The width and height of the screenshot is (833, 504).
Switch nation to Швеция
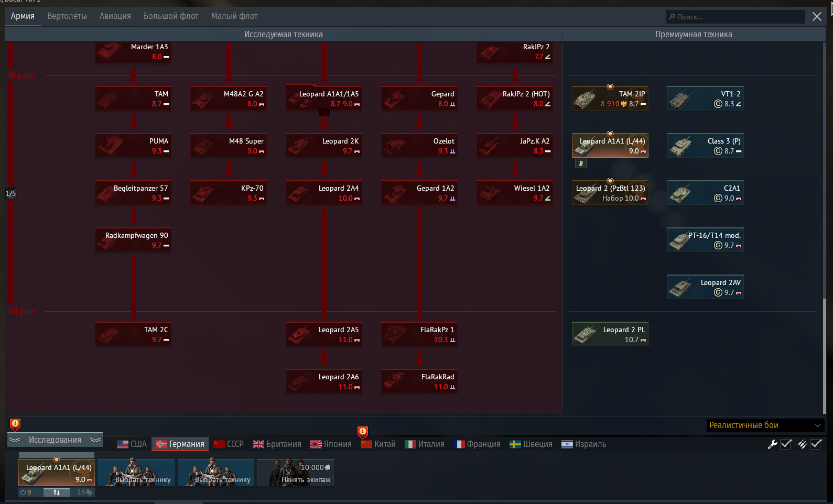[x=531, y=444]
